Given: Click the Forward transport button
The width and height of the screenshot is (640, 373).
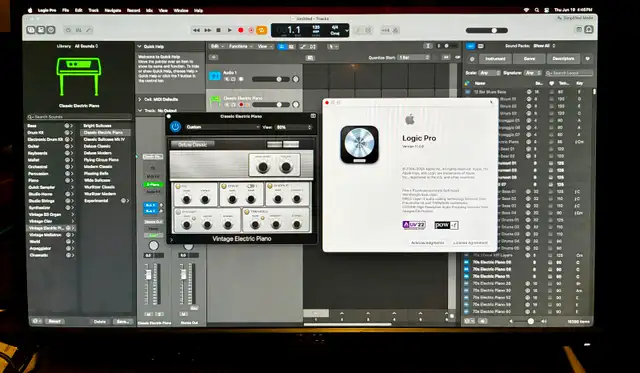Looking at the screenshot, I should 207,30.
